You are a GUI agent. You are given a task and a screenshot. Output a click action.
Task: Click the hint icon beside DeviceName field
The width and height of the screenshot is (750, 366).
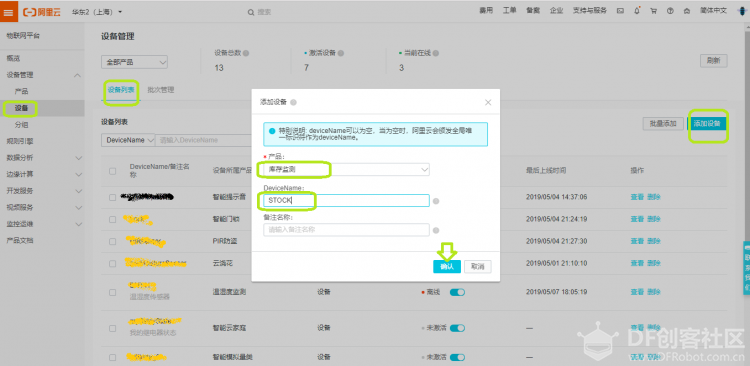tap(436, 201)
